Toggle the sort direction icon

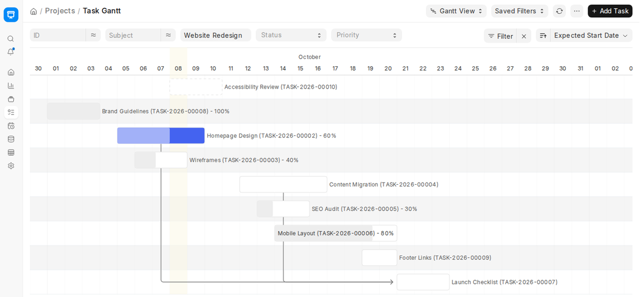(x=543, y=36)
